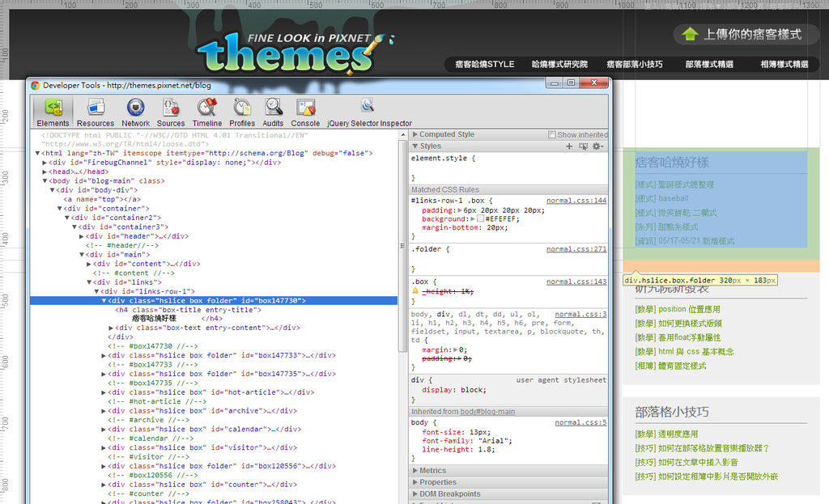Select the h4 box-title entry-title row
This screenshot has height=504, width=829.
pyautogui.click(x=214, y=310)
